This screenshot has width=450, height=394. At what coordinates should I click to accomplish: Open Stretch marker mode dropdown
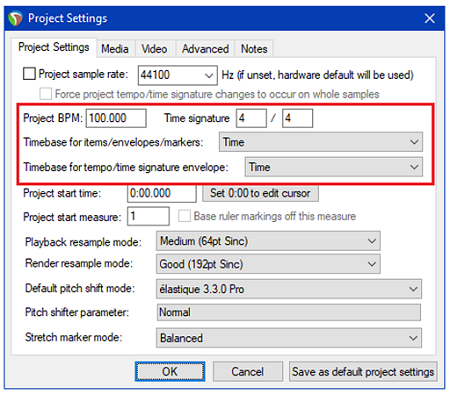tap(289, 338)
